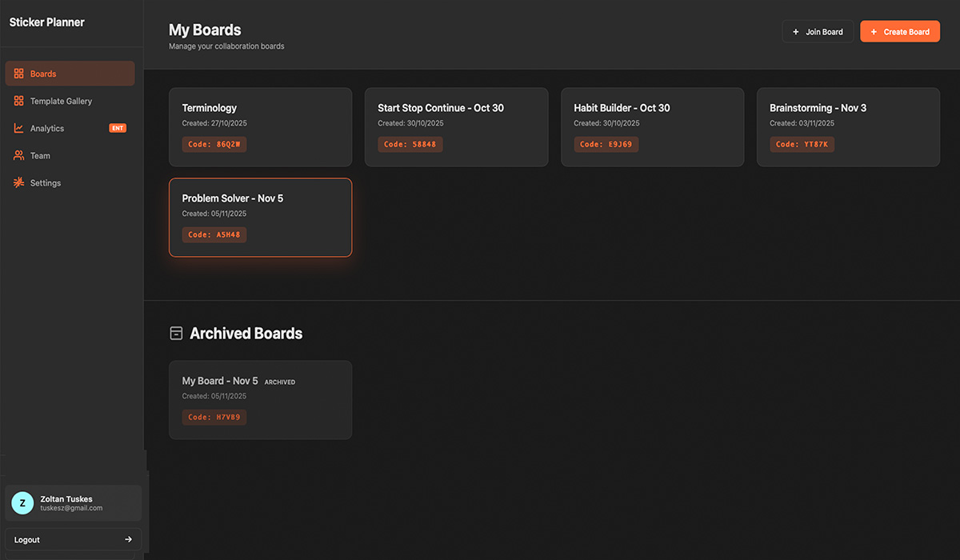Open the Problem Solver - Nov 5 board
The height and width of the screenshot is (560, 960).
[260, 217]
